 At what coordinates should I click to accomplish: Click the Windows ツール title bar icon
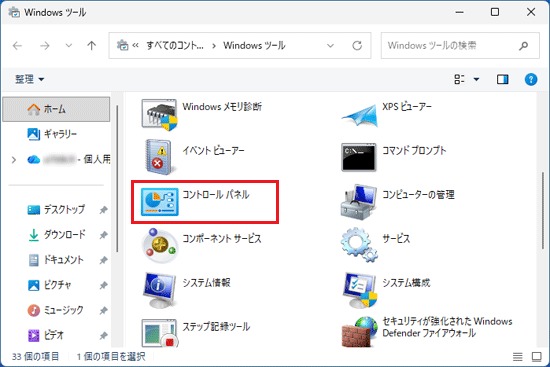pos(14,12)
